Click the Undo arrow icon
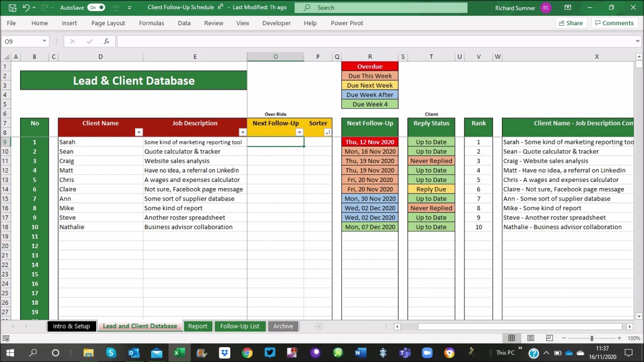The width and height of the screenshot is (644, 362). coord(26,8)
